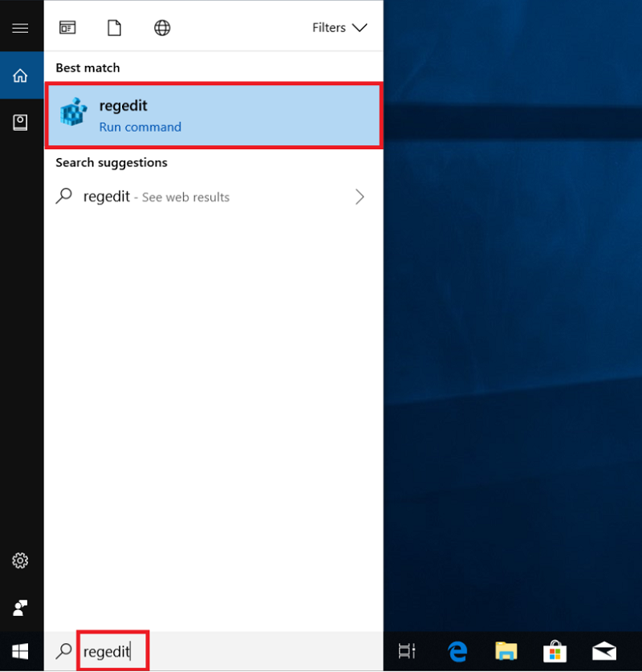Open the Microsoft Store from the taskbar
This screenshot has width=642, height=672.
pyautogui.click(x=555, y=651)
